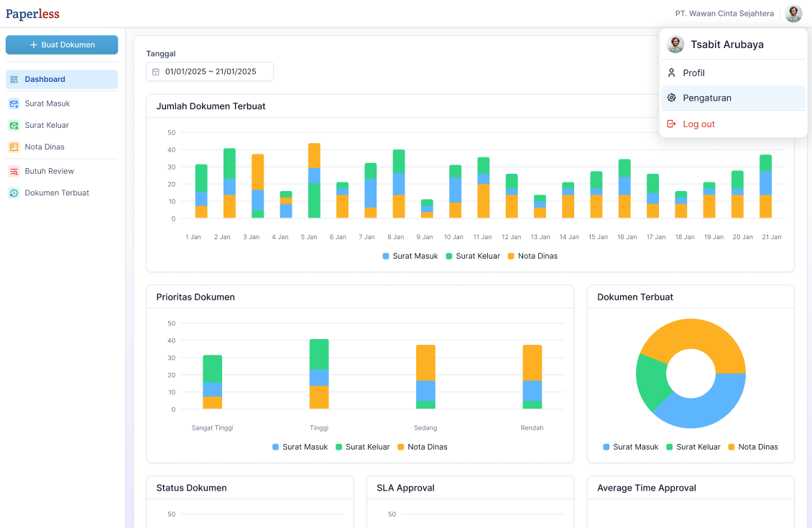Click the Dokumen Terbuat clock icon

click(x=14, y=193)
